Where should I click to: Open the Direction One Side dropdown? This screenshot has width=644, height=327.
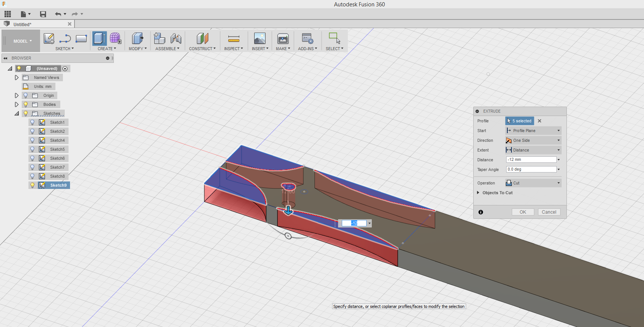click(533, 140)
